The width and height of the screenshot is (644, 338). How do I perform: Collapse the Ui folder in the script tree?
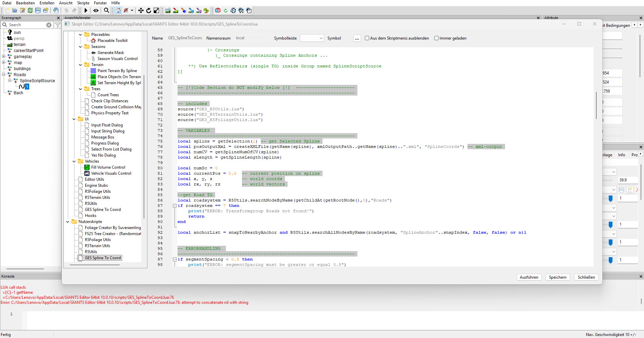pos(74,119)
